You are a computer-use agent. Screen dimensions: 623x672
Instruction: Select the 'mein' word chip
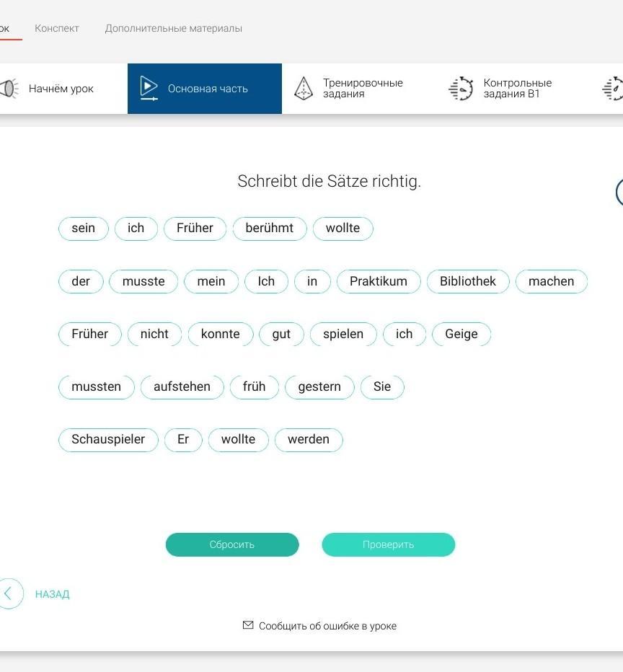pos(211,282)
